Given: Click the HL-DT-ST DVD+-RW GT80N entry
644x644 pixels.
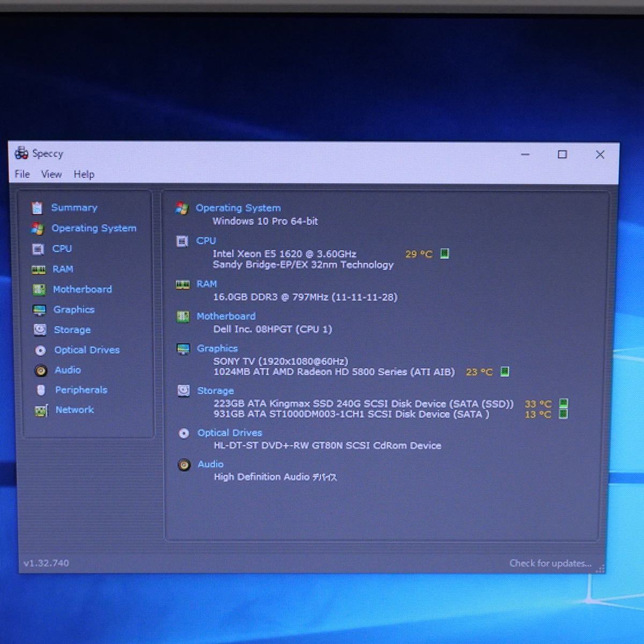Looking at the screenshot, I should coord(327,445).
